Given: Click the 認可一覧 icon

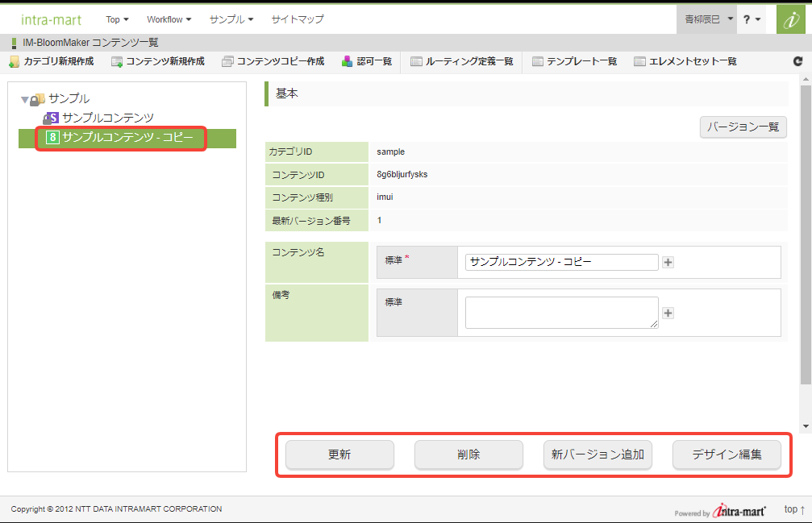Looking at the screenshot, I should pos(347,61).
